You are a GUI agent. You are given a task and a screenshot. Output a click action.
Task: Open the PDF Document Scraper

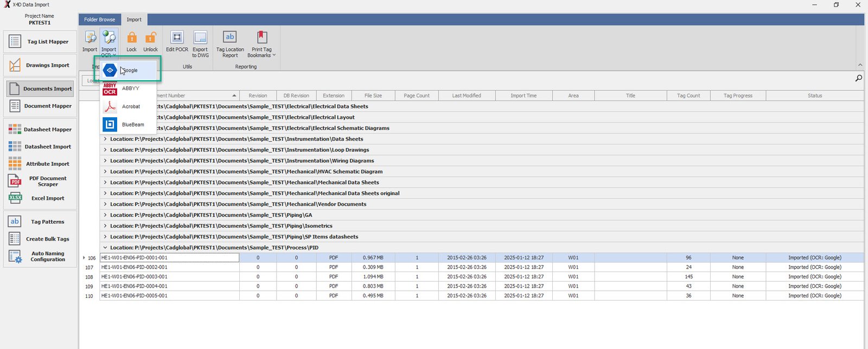tap(40, 181)
